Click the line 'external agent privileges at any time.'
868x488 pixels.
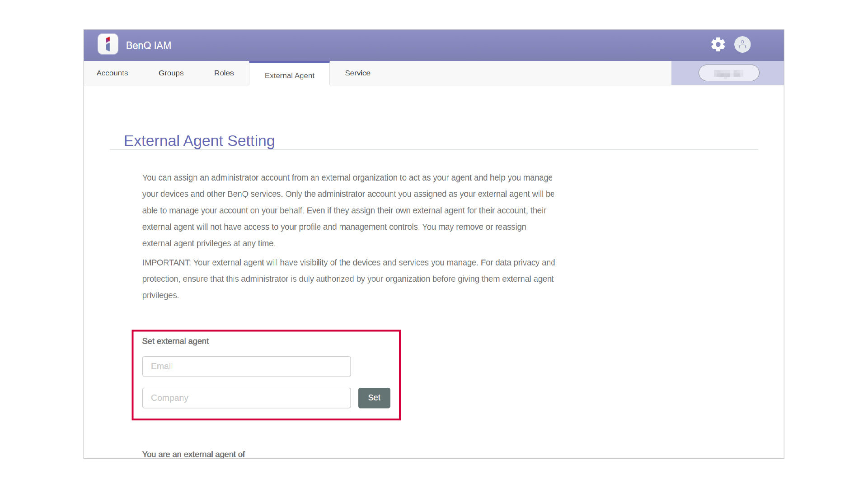[208, 243]
